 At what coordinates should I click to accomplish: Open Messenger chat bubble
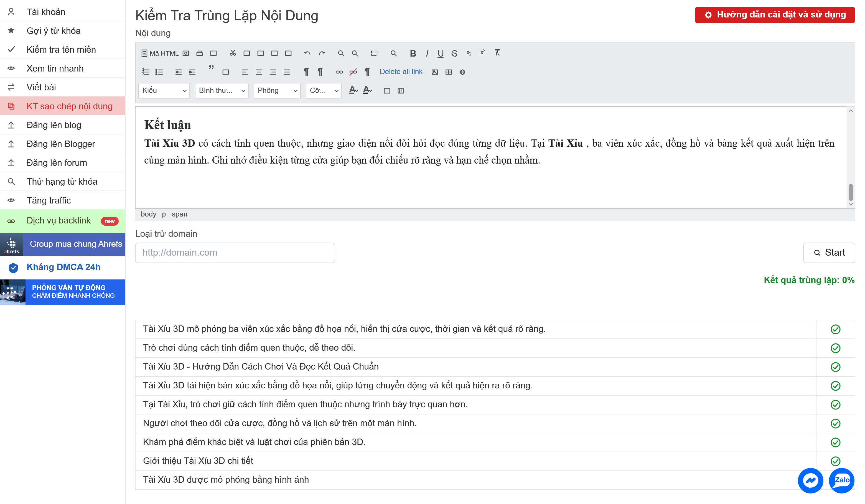coord(810,481)
